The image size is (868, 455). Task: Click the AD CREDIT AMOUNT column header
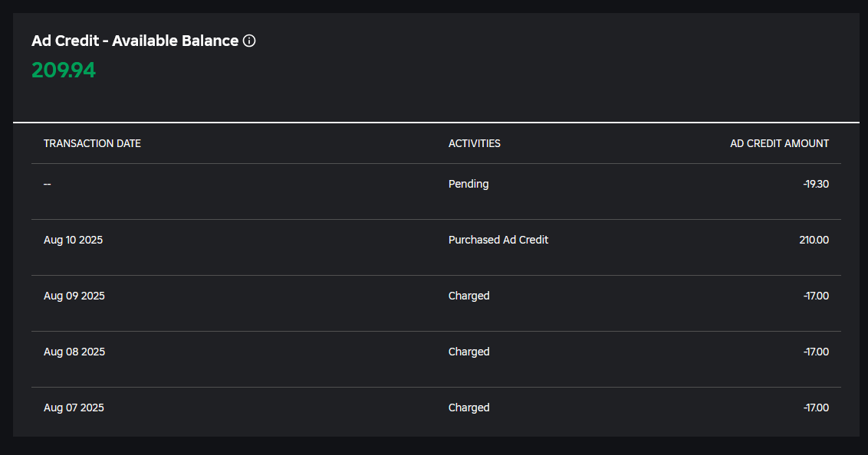(779, 143)
